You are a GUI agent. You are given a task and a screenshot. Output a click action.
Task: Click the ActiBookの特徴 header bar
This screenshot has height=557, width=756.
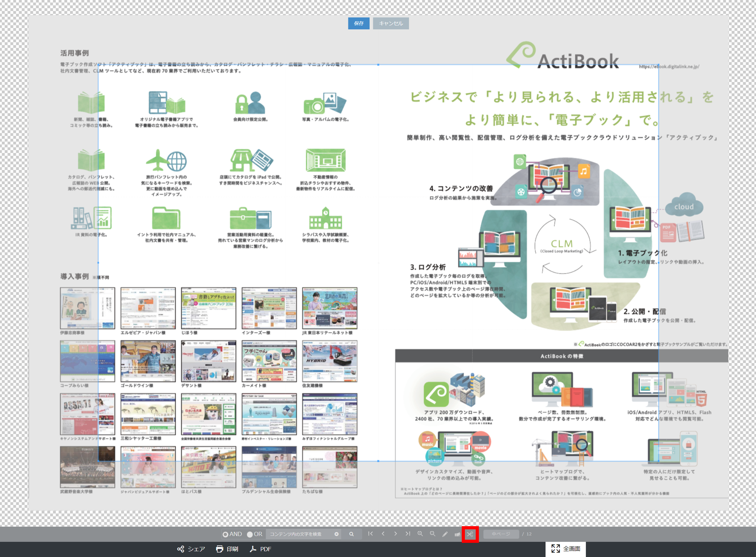click(x=562, y=356)
